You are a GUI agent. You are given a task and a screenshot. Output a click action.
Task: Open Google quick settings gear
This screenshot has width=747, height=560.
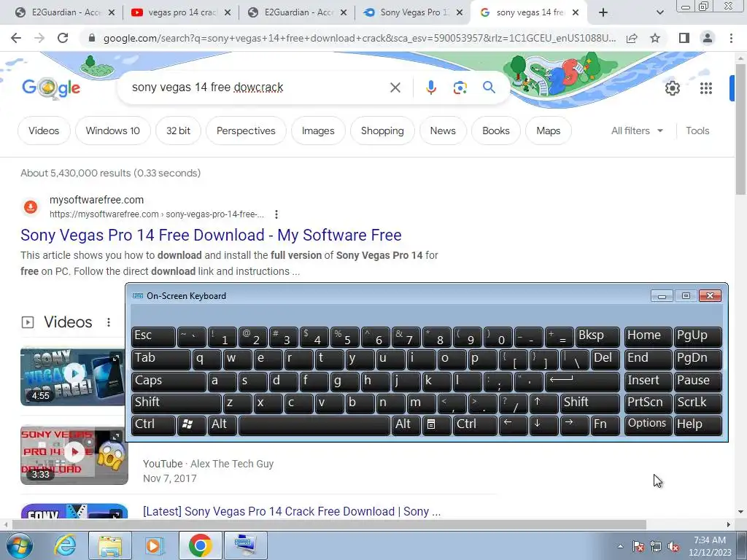672,88
